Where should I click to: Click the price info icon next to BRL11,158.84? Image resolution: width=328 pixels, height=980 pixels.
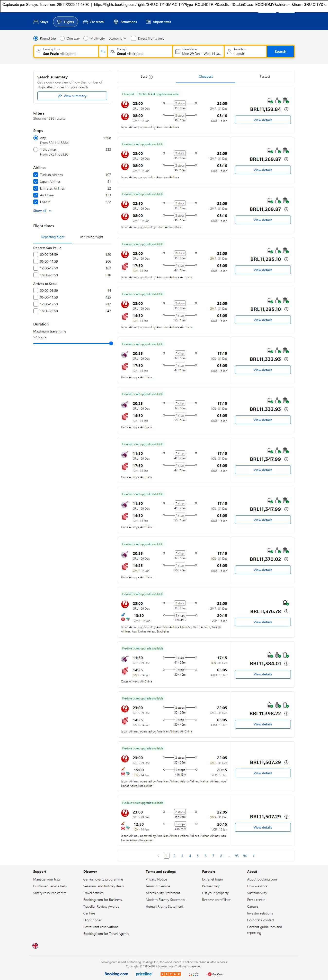[x=286, y=109]
